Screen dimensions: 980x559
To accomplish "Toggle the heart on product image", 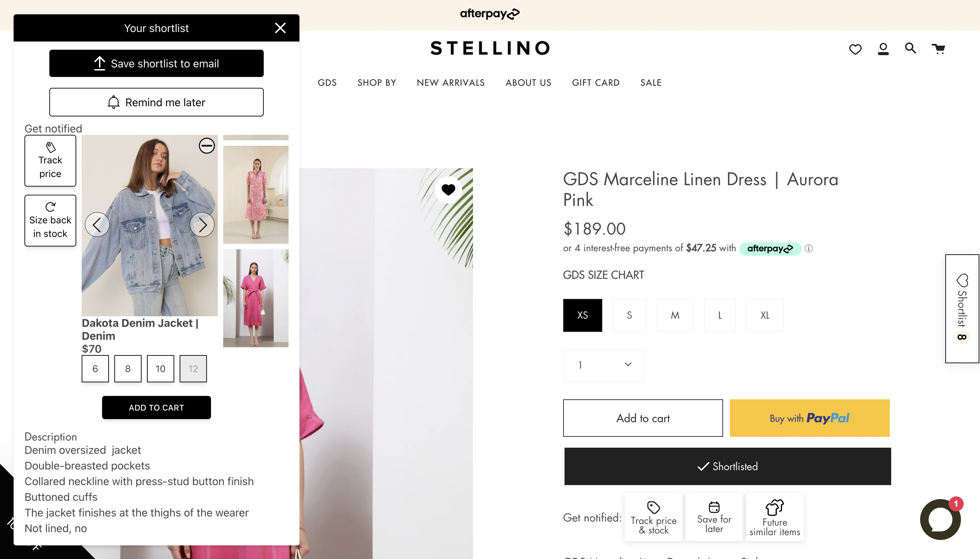I will tap(448, 189).
